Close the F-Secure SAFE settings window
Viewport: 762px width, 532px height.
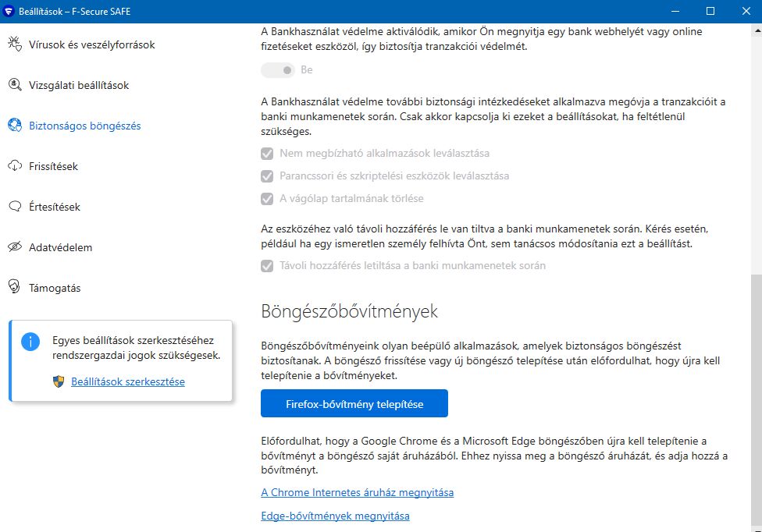tap(746, 11)
